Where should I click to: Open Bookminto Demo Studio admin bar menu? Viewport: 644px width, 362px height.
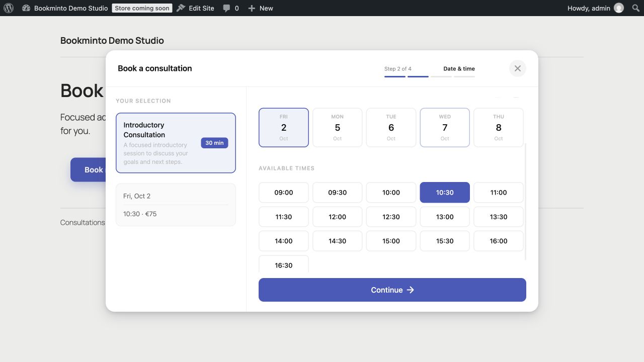tap(65, 8)
